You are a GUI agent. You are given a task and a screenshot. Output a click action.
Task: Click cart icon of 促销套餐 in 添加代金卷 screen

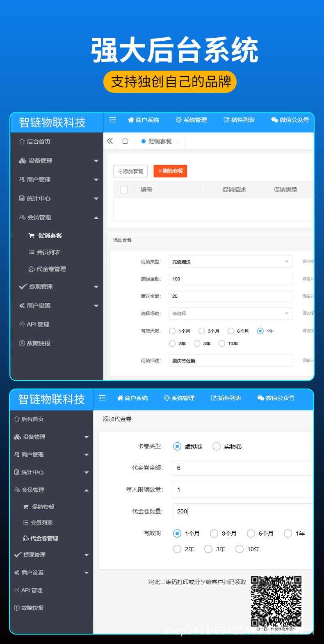26,507
